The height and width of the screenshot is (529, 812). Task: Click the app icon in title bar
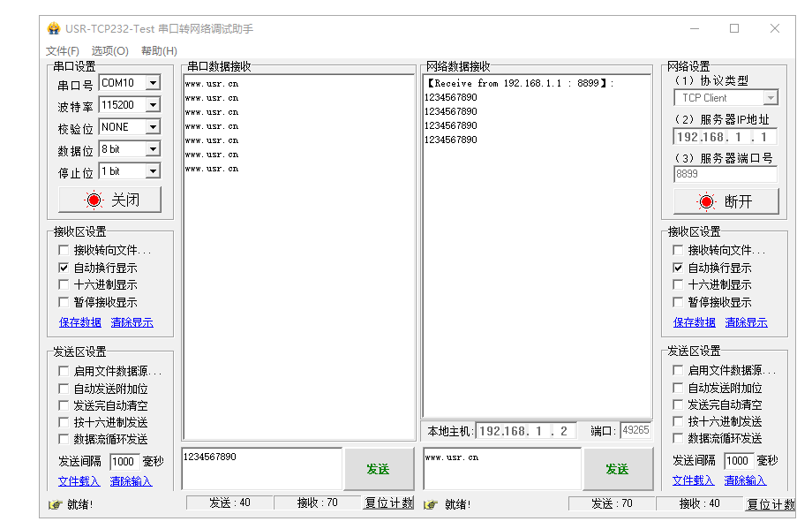[54, 28]
